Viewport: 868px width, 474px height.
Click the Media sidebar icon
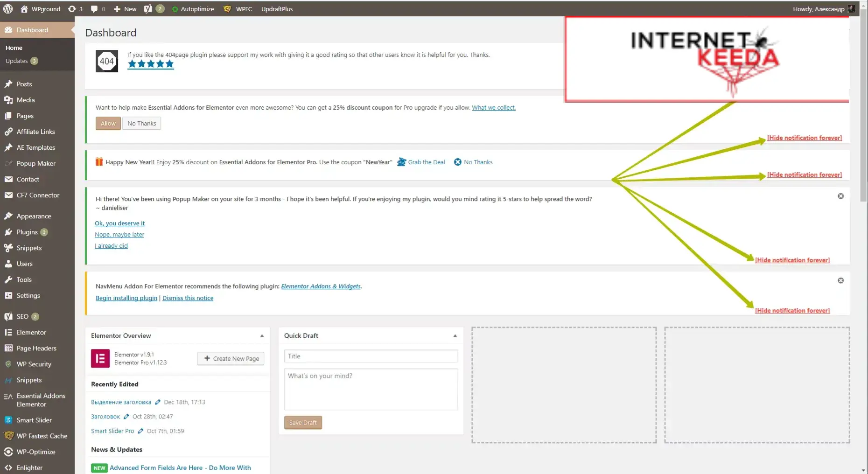pyautogui.click(x=8, y=100)
